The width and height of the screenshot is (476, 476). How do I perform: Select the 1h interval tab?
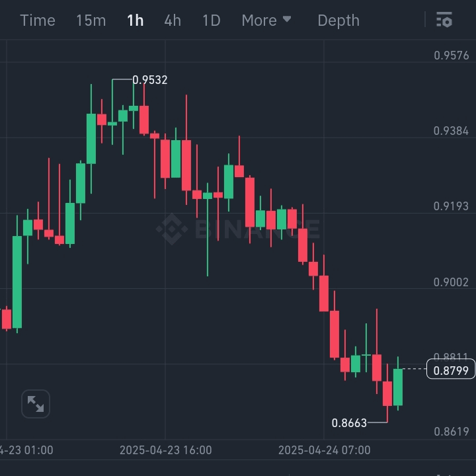(135, 20)
